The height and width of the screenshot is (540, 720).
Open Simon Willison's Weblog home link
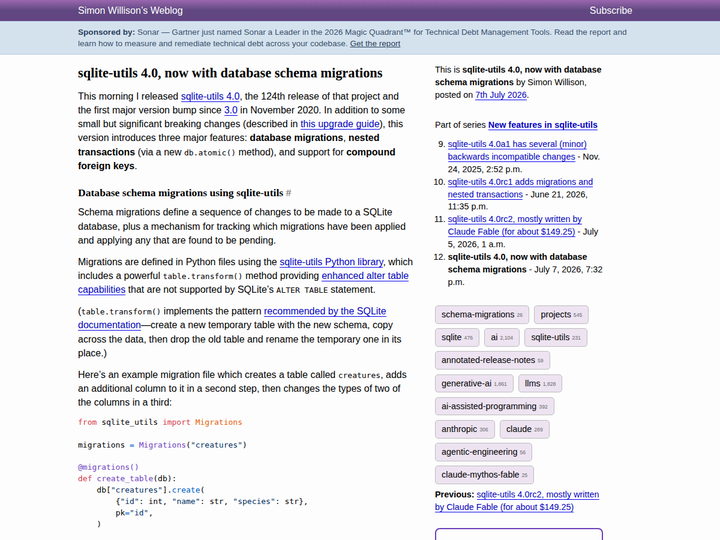pos(130,11)
